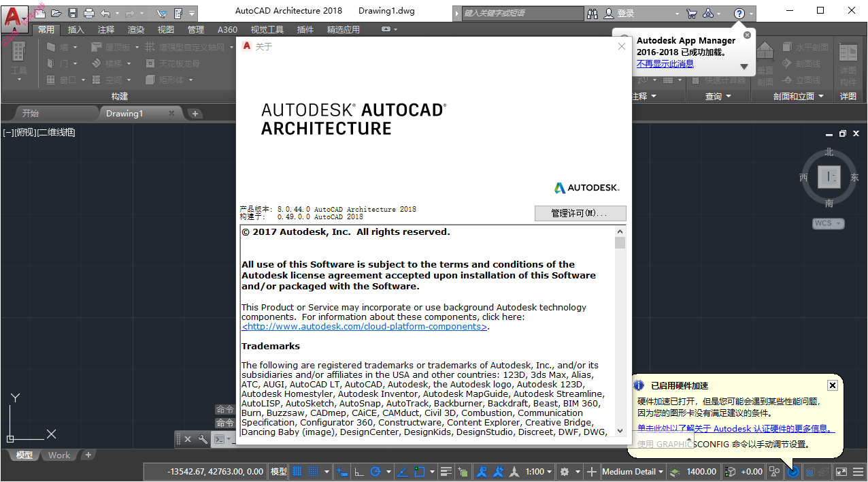Select the Work layout tab

pos(59,455)
